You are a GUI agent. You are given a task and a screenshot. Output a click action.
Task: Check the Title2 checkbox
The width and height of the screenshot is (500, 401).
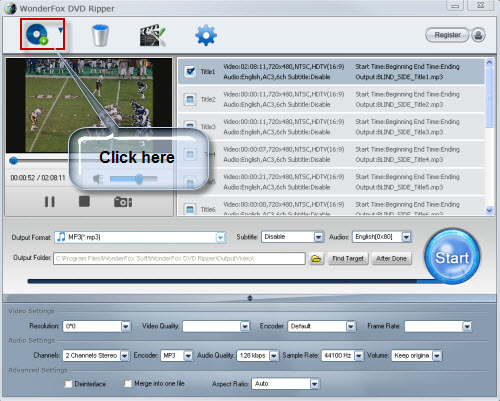(x=190, y=99)
